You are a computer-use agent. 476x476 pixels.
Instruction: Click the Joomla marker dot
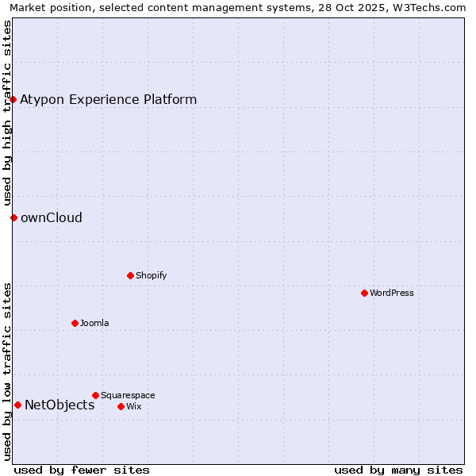[x=75, y=323]
